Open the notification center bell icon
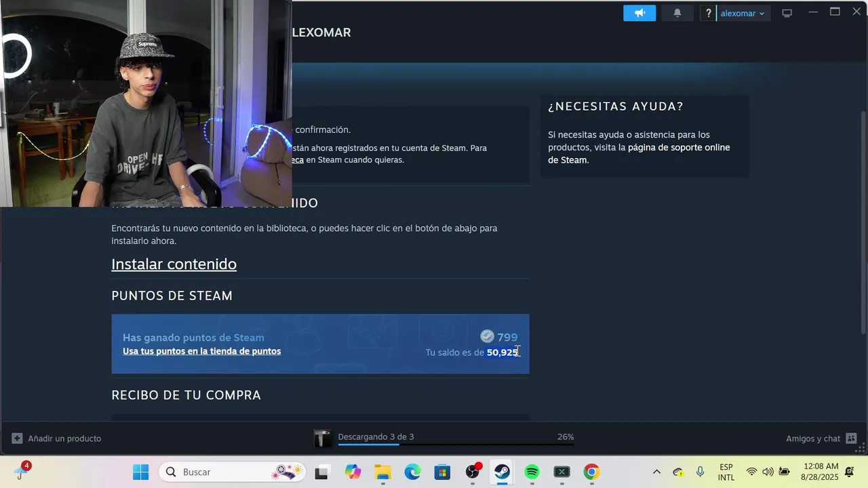Image resolution: width=868 pixels, height=488 pixels. (850, 472)
